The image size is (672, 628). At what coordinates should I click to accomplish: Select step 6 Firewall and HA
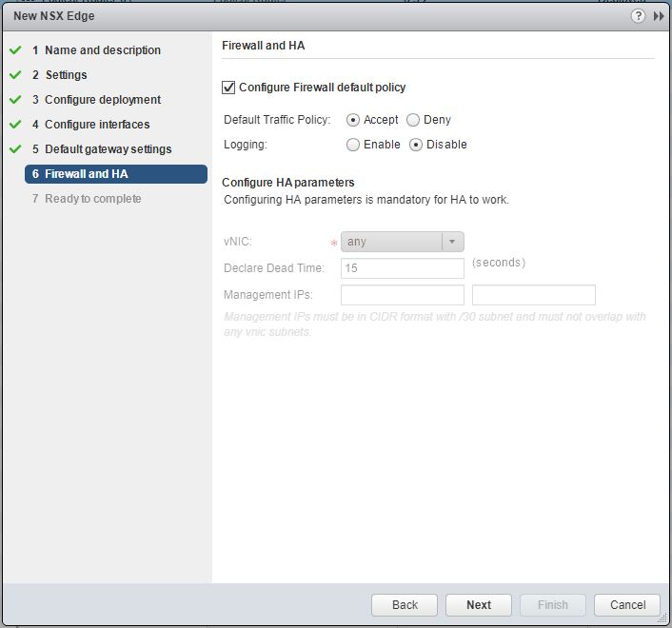click(x=86, y=174)
